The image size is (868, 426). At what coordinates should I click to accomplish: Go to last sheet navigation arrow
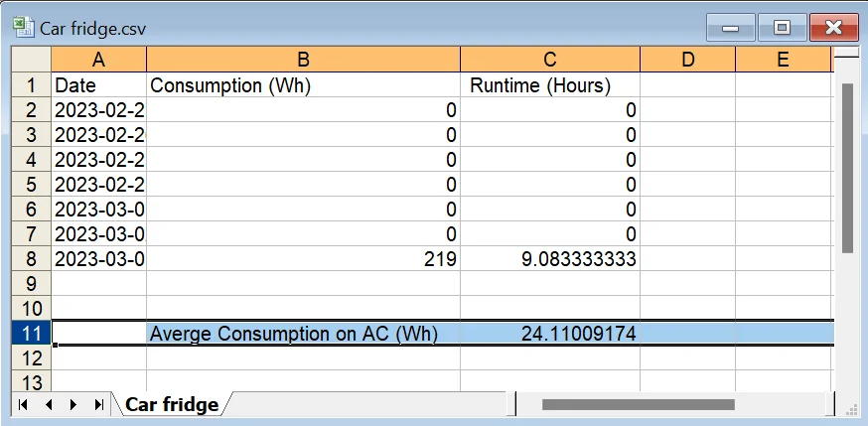pos(98,405)
